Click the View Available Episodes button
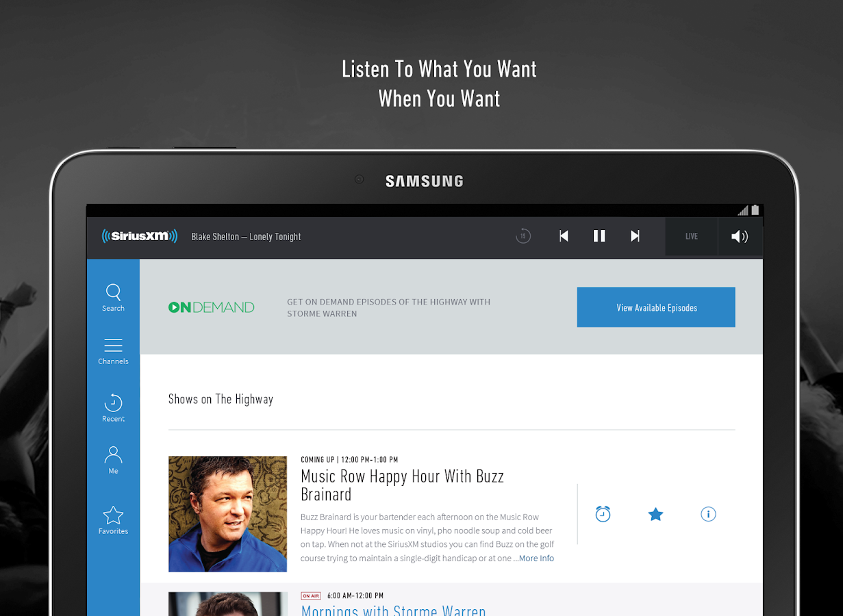843x616 pixels. point(656,307)
